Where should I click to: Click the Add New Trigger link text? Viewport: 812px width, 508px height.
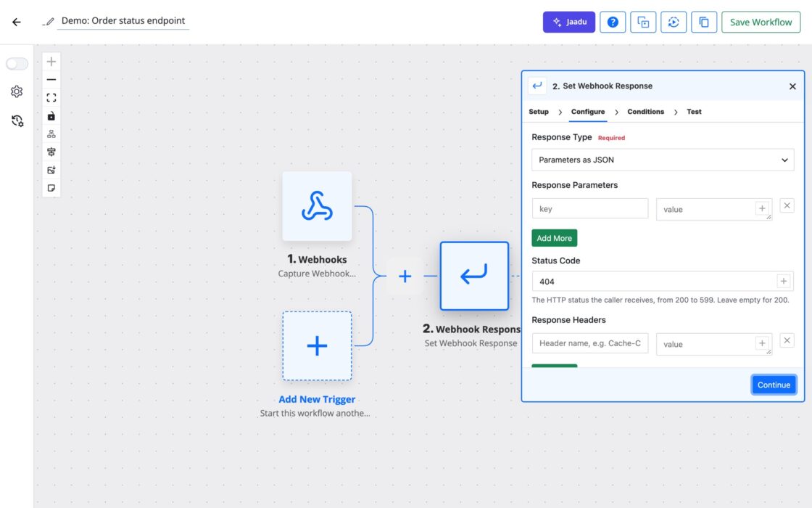click(317, 399)
